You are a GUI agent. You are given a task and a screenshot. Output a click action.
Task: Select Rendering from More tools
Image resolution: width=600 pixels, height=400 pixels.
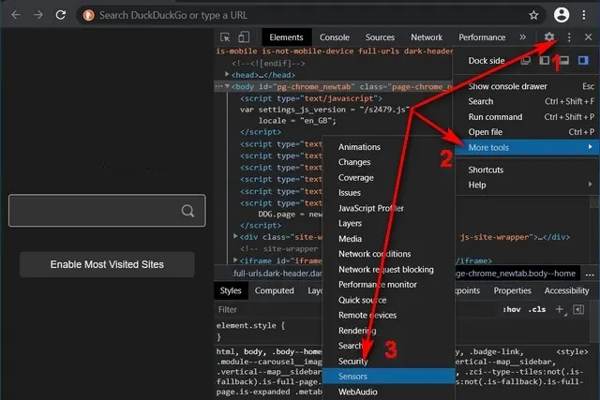click(x=389, y=330)
